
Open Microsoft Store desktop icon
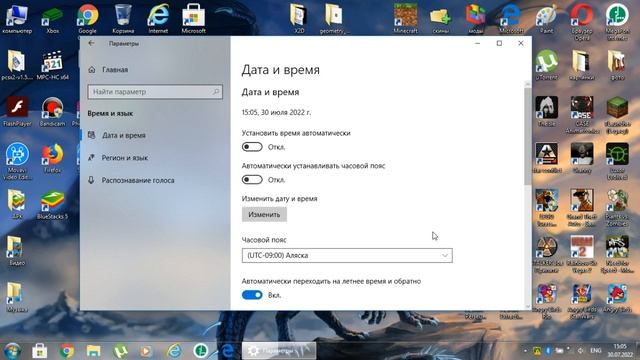pos(193,19)
